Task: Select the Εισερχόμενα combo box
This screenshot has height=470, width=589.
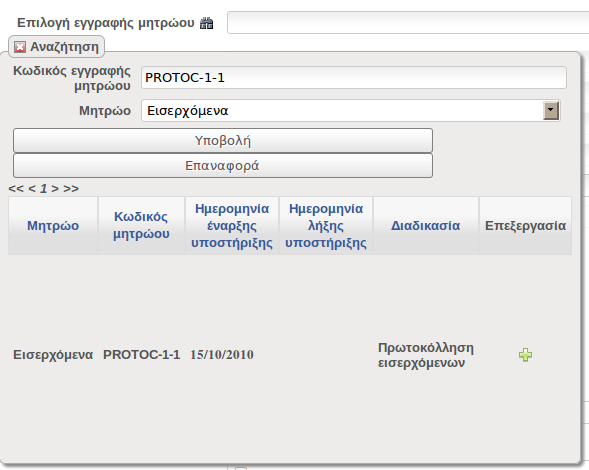Action: coord(350,110)
